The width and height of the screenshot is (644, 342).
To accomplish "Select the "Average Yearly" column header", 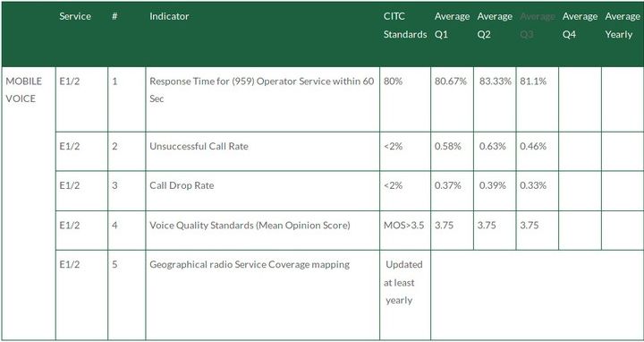I will coord(623,25).
